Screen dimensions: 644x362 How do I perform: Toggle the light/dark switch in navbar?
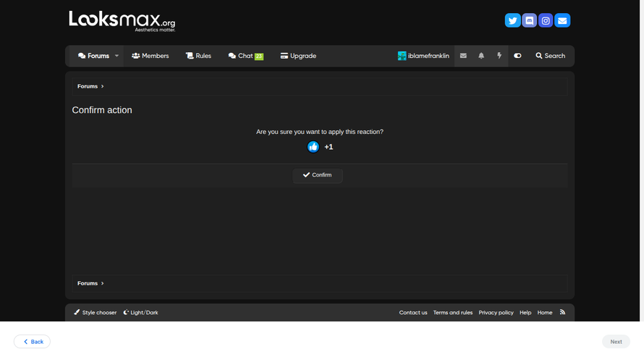pos(517,56)
